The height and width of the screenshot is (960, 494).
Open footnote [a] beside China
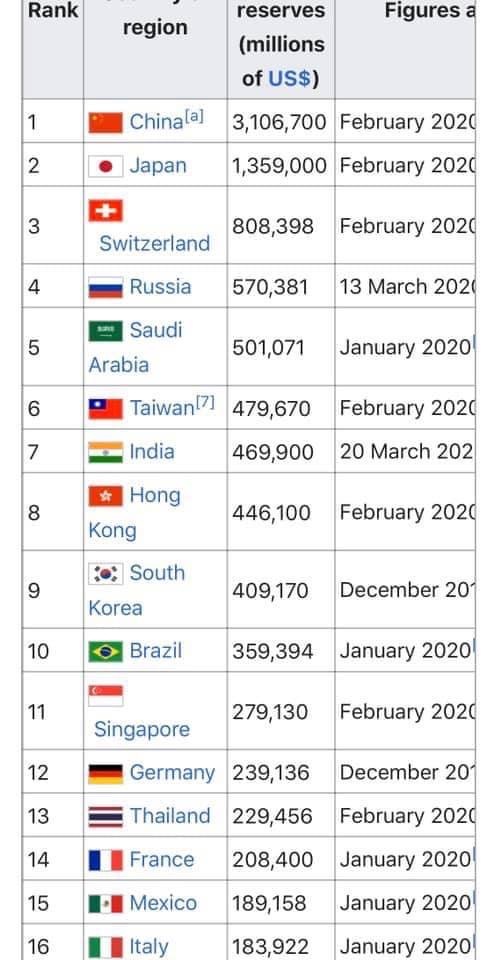[193, 117]
